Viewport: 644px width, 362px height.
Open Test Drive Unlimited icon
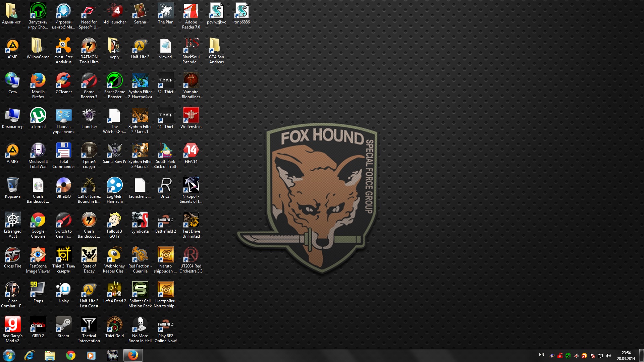pos(191,225)
